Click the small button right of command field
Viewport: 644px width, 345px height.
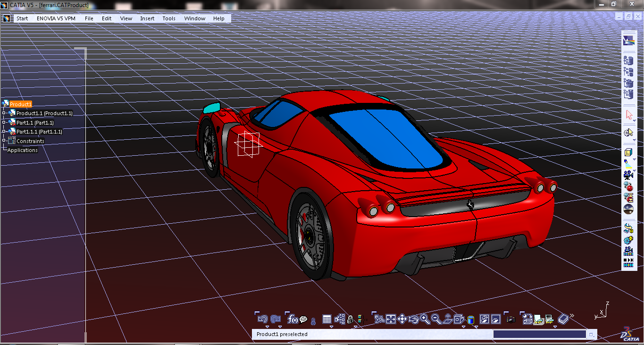click(591, 334)
